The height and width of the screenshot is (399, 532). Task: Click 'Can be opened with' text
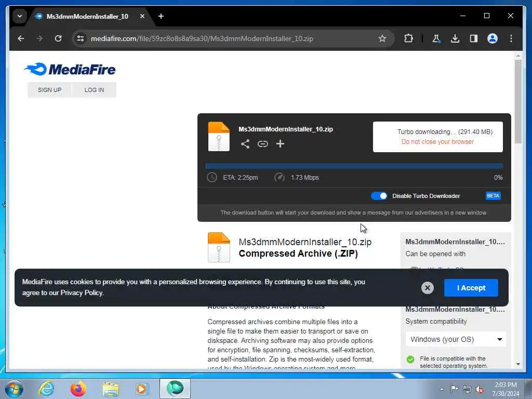click(435, 254)
